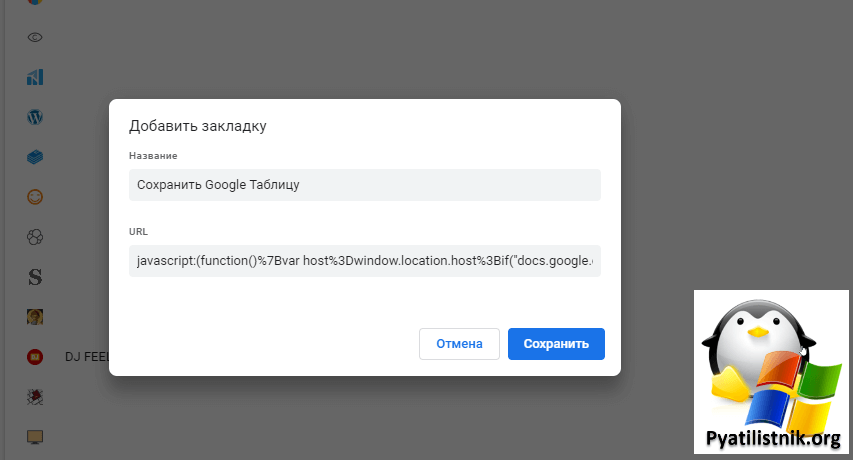
Task: Select the bold letter S bookmark icon
Action: pyautogui.click(x=35, y=276)
